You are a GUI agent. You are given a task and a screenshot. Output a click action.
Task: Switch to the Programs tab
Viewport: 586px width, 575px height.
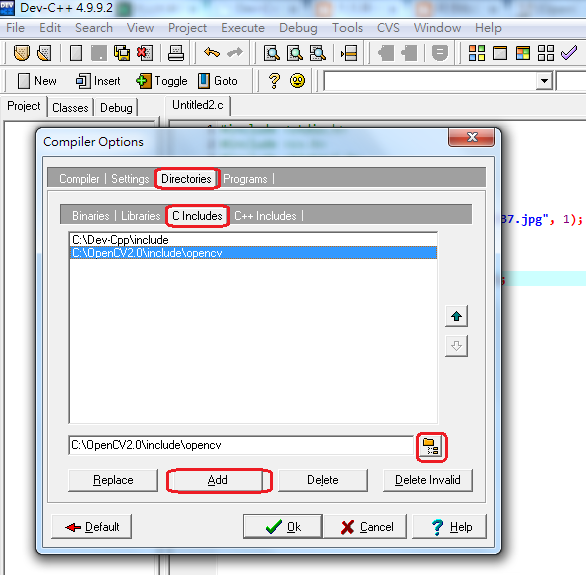tap(245, 179)
